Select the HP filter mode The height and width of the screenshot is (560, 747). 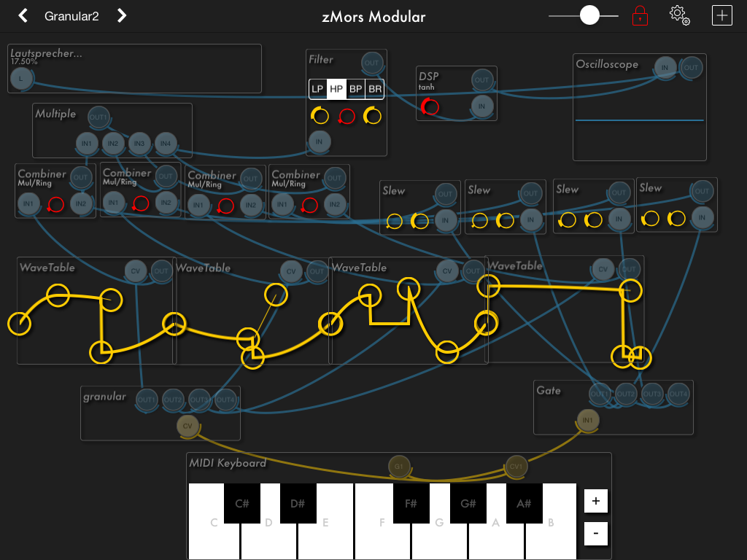click(x=336, y=89)
